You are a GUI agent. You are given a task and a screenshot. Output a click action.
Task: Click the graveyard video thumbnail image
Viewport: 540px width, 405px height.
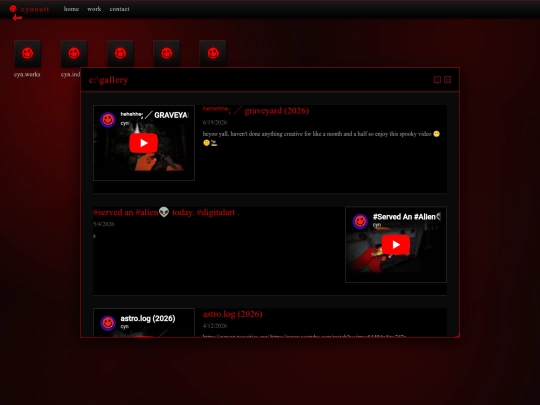click(x=144, y=143)
